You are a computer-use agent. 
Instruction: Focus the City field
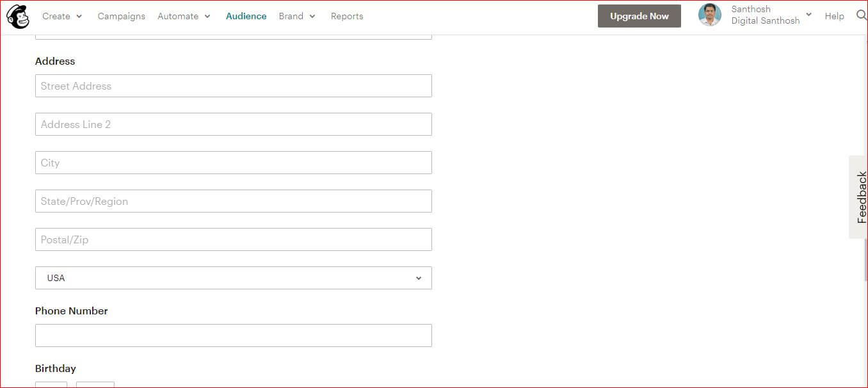tap(234, 163)
